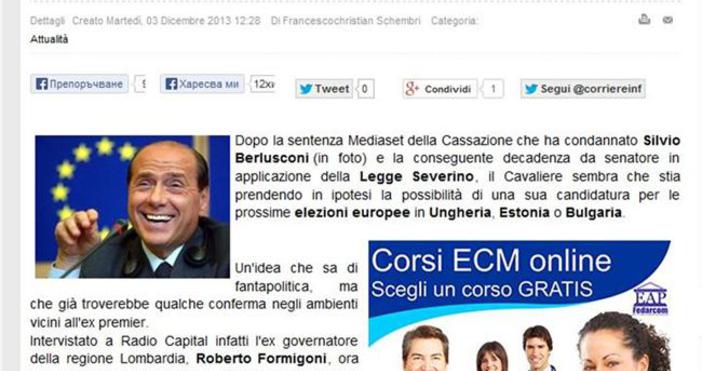
Task: Click the Twitter bird icon on Segui
Action: [531, 89]
